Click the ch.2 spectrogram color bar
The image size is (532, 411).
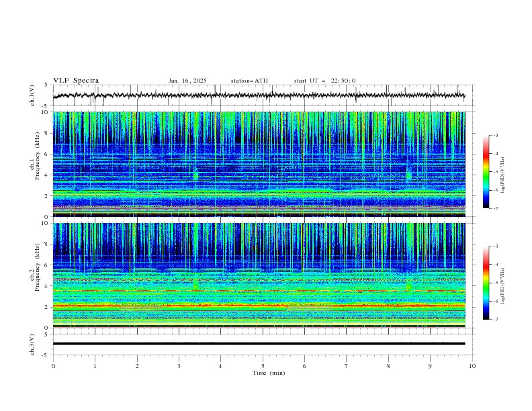click(486, 283)
